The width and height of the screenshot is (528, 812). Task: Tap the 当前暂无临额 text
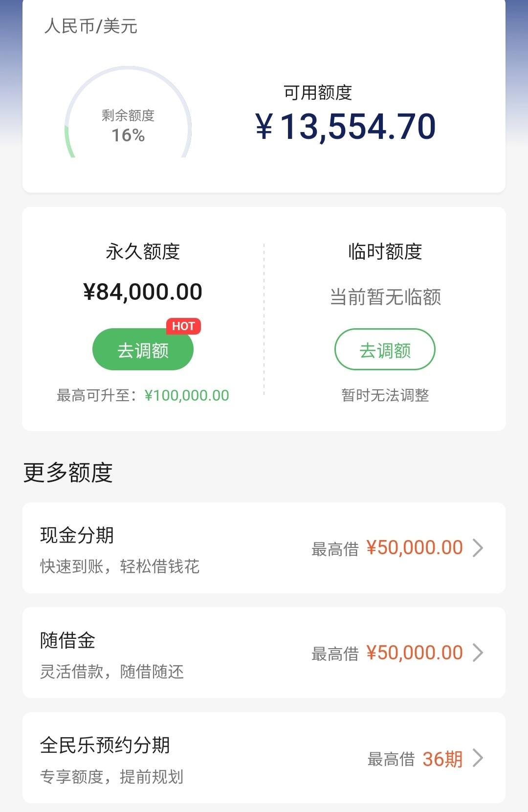pos(385,297)
